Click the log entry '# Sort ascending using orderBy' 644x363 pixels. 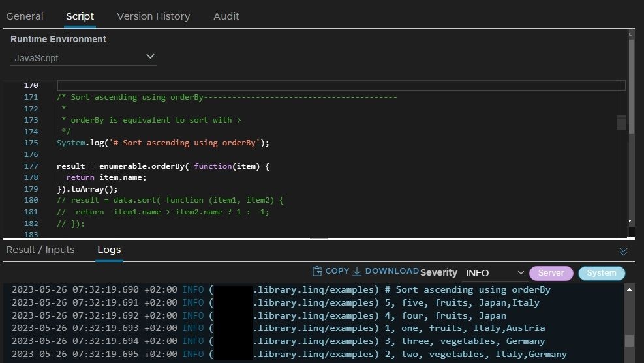(x=467, y=289)
